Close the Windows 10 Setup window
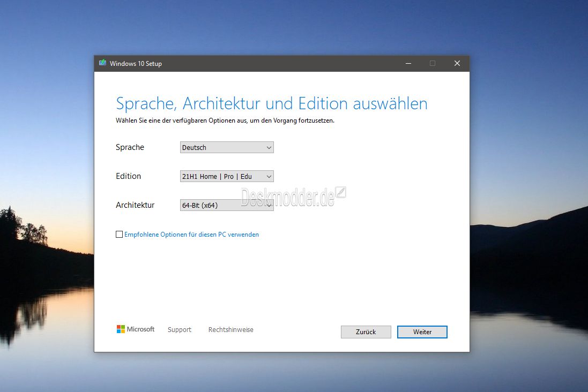Viewport: 588px width, 392px height. click(x=457, y=63)
